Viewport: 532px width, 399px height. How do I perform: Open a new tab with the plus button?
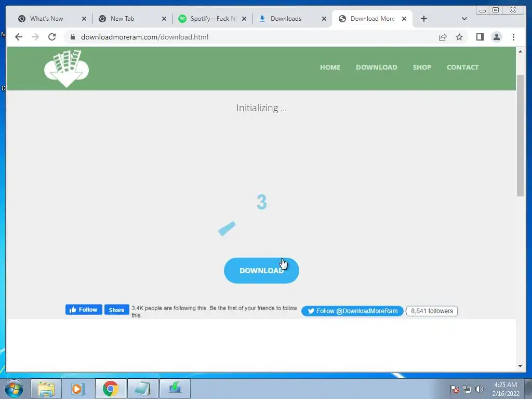pos(424,19)
